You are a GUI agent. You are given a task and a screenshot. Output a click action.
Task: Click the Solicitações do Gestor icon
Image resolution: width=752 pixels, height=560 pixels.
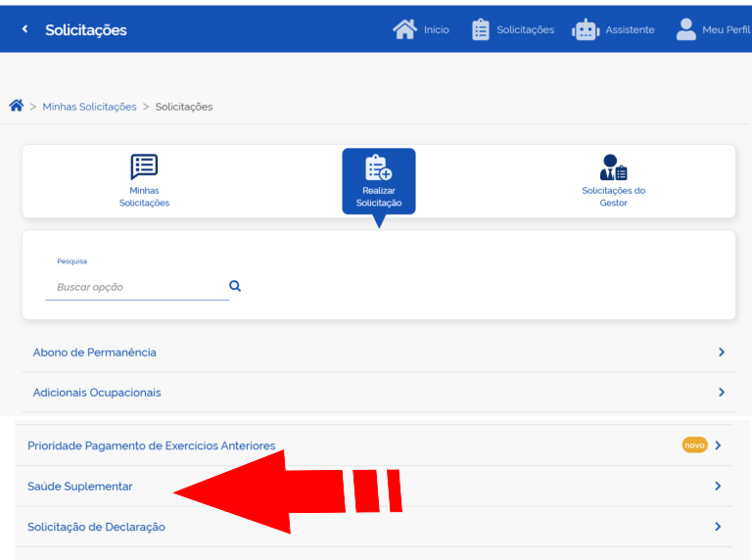614,167
